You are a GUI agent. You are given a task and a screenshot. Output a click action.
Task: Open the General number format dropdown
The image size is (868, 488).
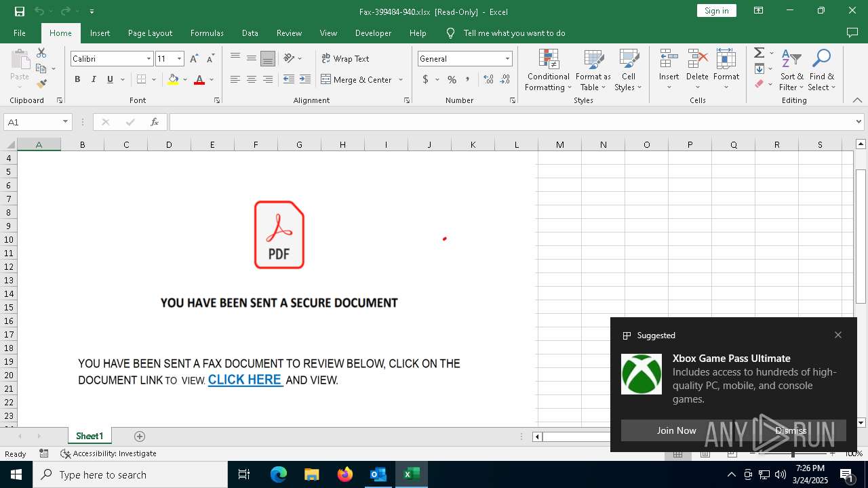point(507,59)
